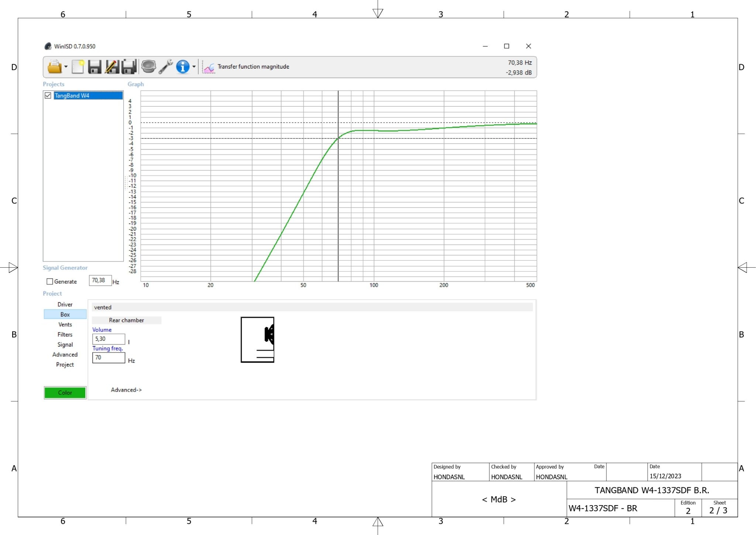
Task: Switch to the Box tab
Action: coord(65,314)
